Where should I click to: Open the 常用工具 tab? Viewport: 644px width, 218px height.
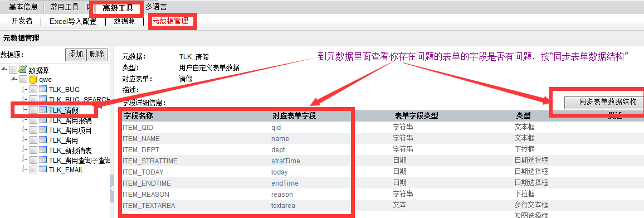(x=65, y=7)
